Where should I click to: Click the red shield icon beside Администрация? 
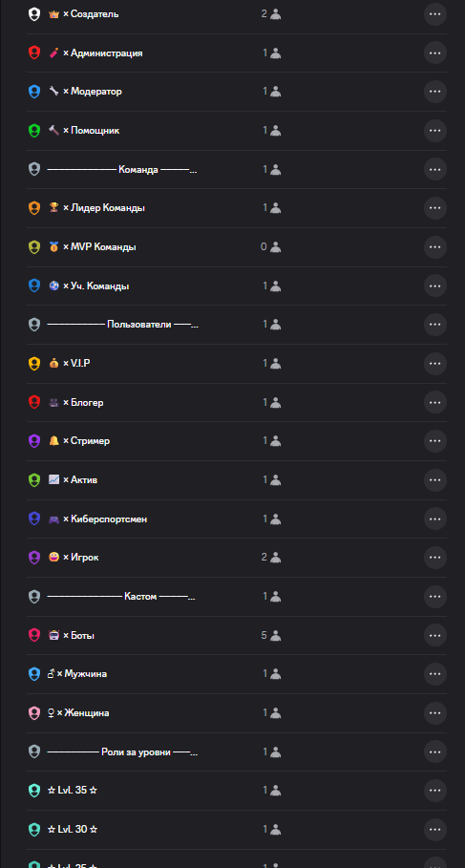(34, 53)
